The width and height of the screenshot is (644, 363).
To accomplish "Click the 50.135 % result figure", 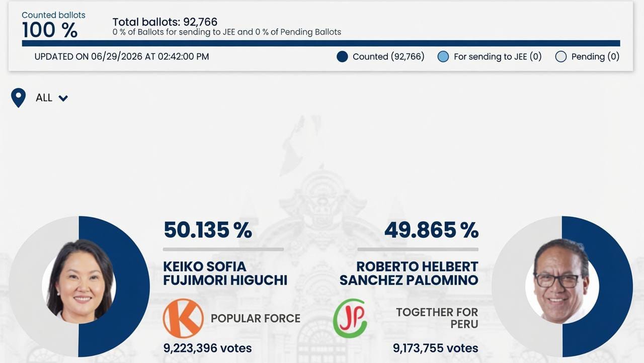I will pos(208,230).
